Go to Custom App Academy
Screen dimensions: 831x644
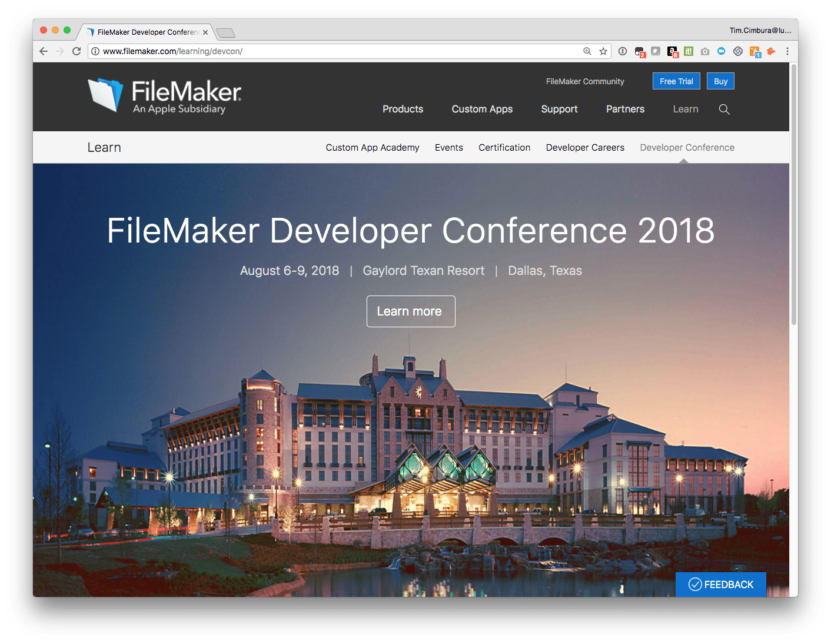(373, 148)
